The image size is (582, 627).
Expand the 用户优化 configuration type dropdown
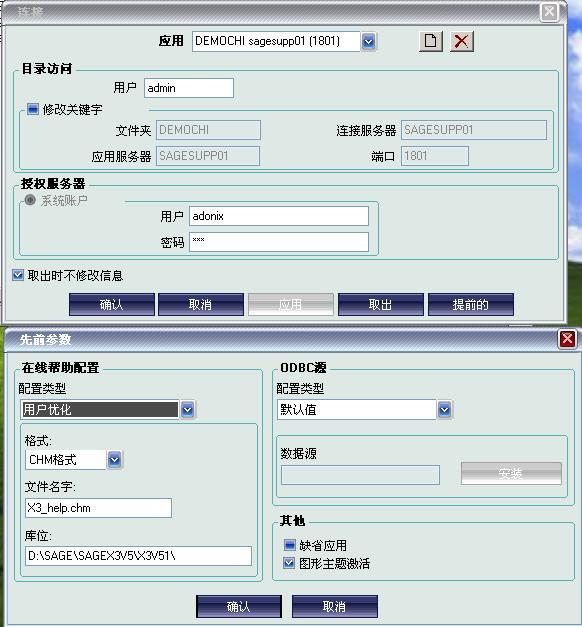click(188, 409)
